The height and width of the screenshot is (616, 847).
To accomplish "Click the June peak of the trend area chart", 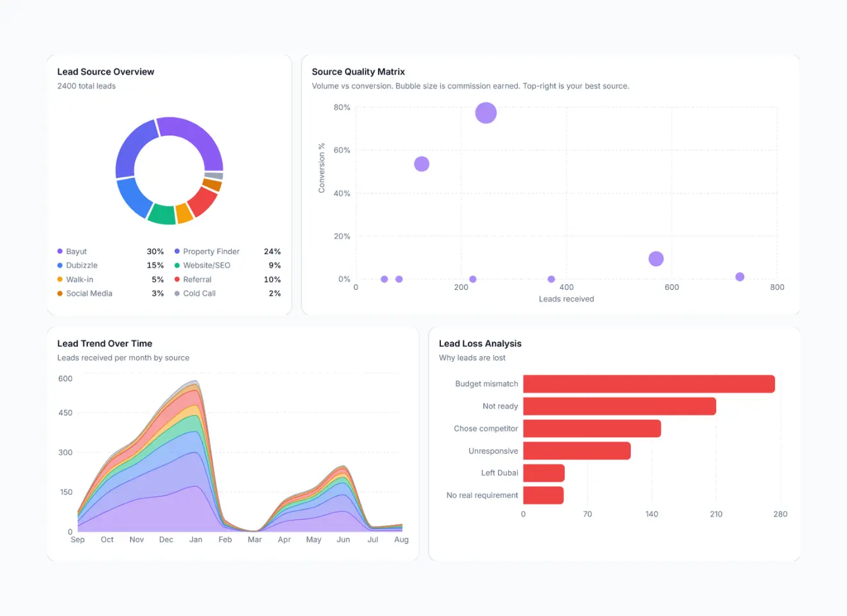I will click(x=343, y=466).
